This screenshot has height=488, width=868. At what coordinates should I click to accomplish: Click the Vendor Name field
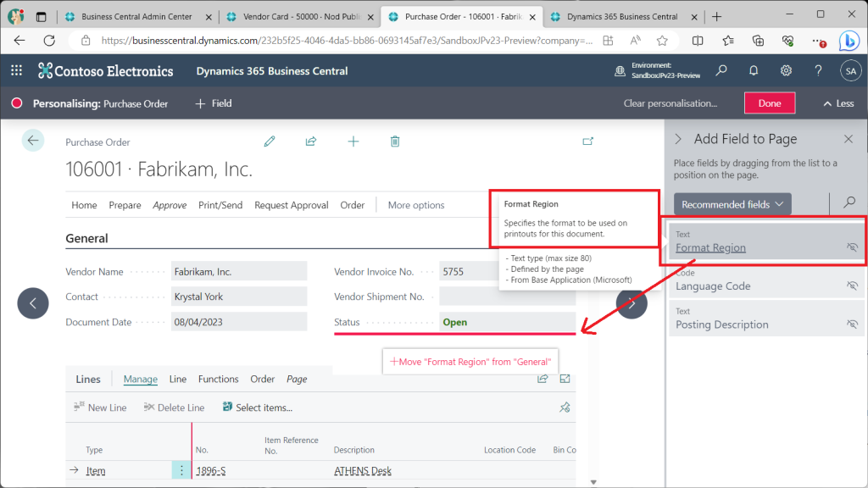(238, 272)
